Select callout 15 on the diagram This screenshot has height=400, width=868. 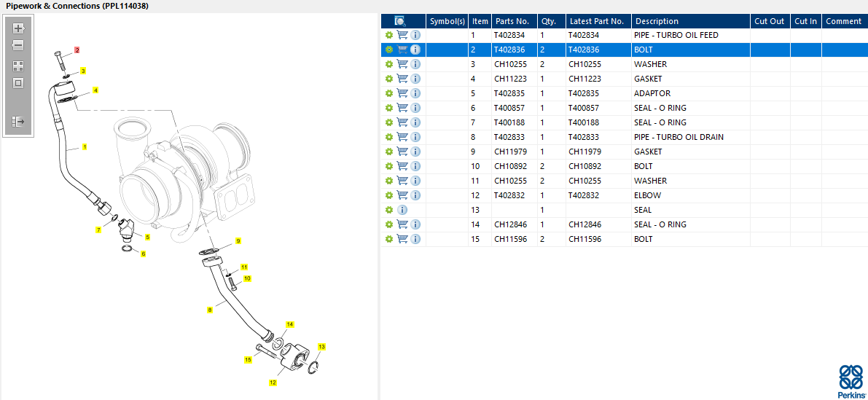point(249,360)
